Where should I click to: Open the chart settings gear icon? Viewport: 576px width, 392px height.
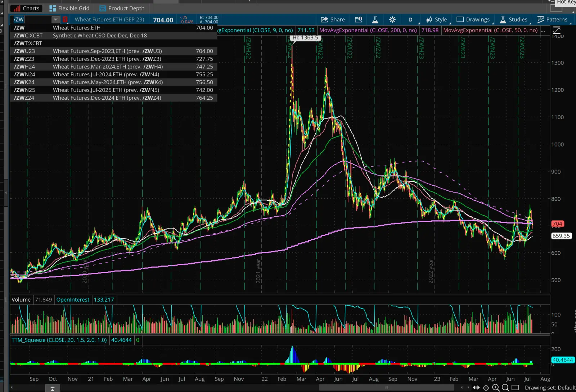tap(392, 19)
